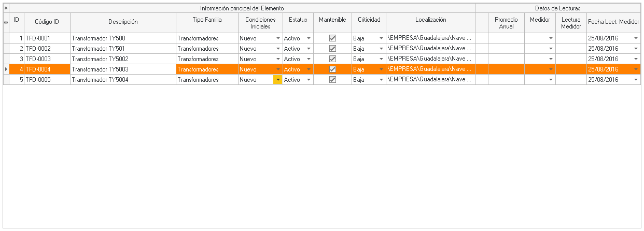This screenshot has width=644, height=231.
Task: Click the Datos de Lecturas group header
Action: [557, 8]
